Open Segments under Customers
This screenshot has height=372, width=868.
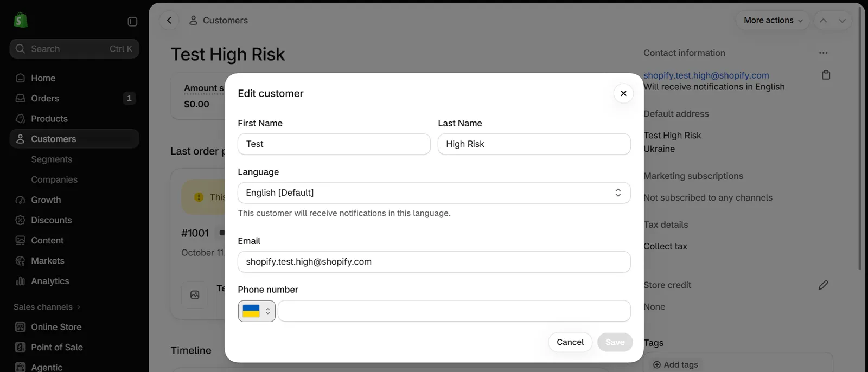point(52,159)
